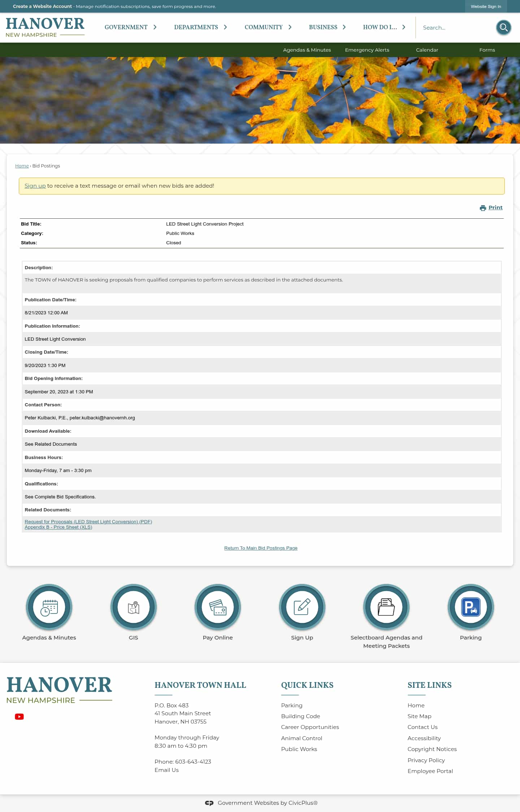Open Accessibility site link

(424, 738)
